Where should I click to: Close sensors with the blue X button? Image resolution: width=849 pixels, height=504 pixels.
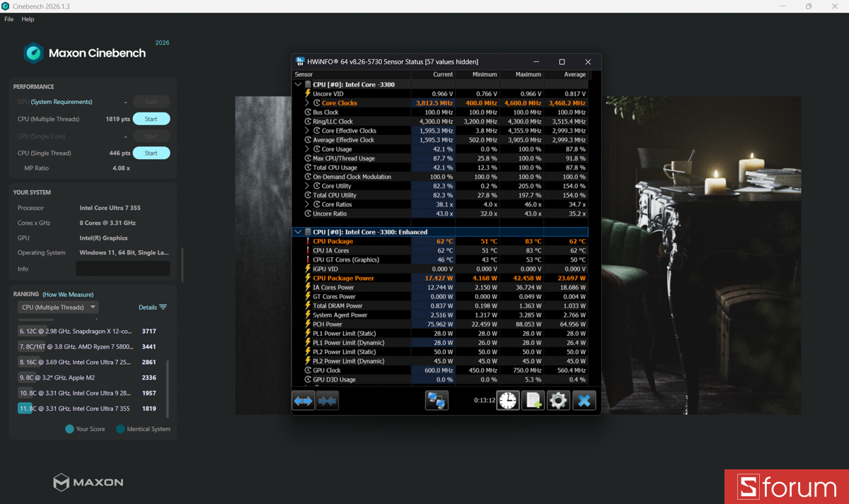tap(584, 401)
